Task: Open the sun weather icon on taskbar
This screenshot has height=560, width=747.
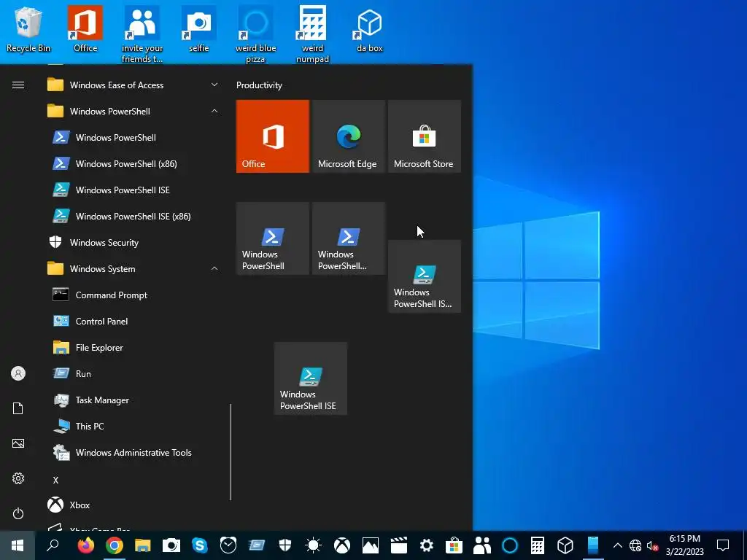Action: pyautogui.click(x=314, y=545)
